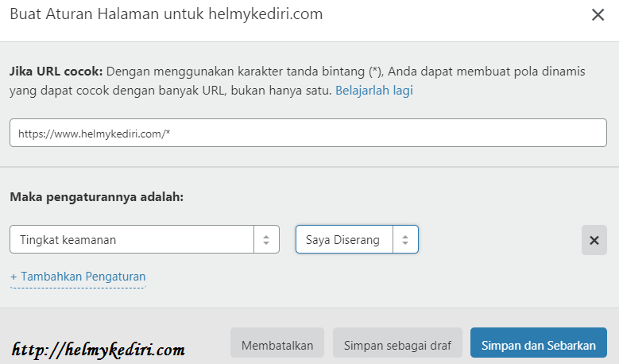Click the description line starting with "yang dapat cocok"
This screenshot has width=619, height=364.
coord(170,91)
